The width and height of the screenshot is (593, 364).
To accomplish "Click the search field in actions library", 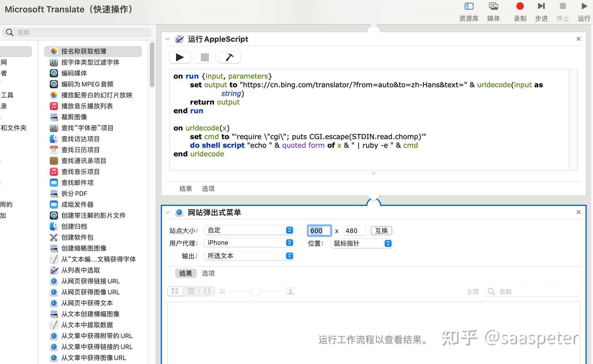I will (77, 33).
